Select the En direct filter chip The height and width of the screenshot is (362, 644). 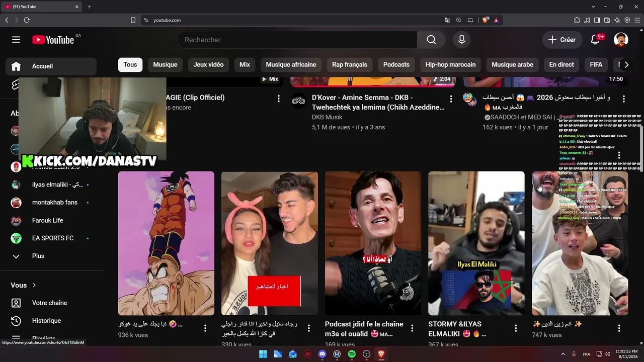(561, 64)
